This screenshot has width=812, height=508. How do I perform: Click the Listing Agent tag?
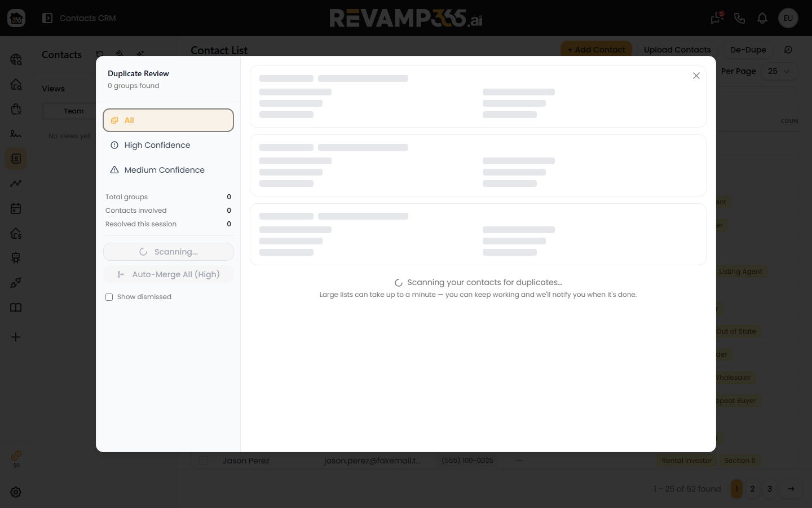740,271
